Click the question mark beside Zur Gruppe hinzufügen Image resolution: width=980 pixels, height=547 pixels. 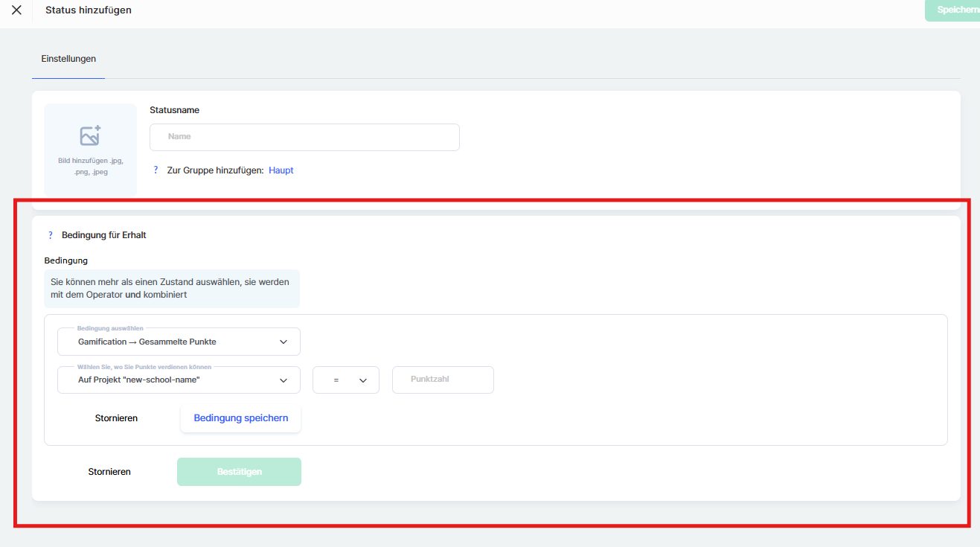[156, 170]
